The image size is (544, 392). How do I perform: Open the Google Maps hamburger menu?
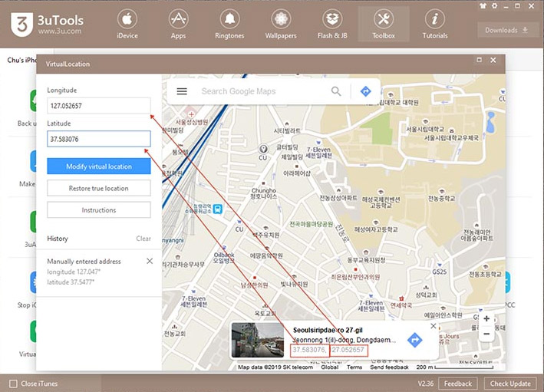pyautogui.click(x=182, y=91)
